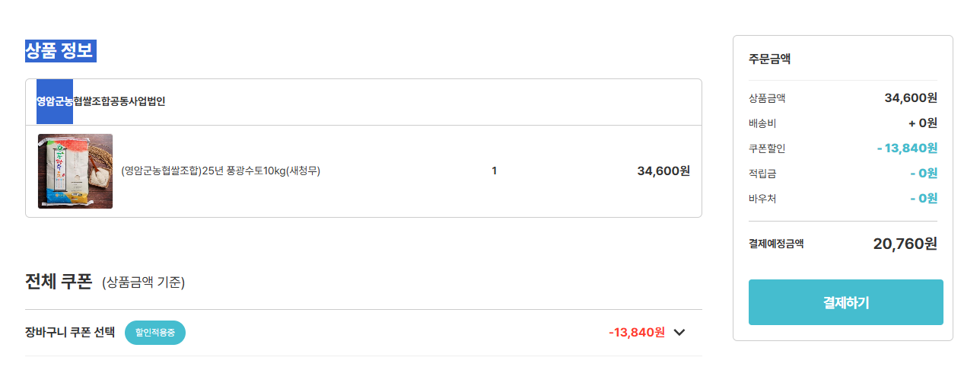This screenshot has height=386, width=980.
Task: Click the 결제하기 payment button
Action: pos(845,302)
